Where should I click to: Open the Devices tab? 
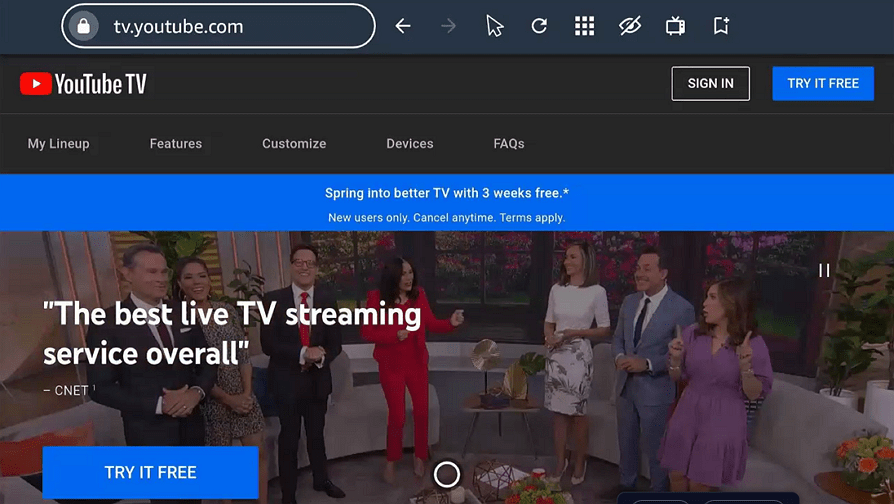coord(410,144)
